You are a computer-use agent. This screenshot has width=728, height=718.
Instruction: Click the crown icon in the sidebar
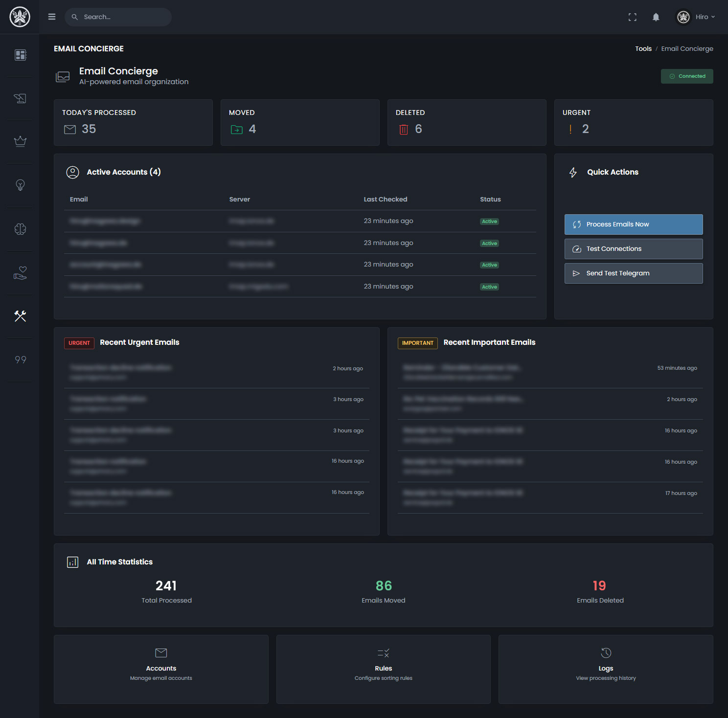tap(20, 141)
